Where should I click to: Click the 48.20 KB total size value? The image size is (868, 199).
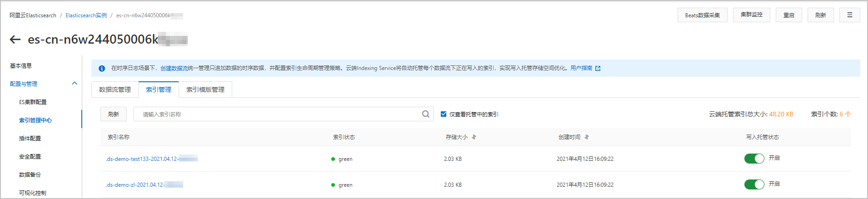[781, 114]
